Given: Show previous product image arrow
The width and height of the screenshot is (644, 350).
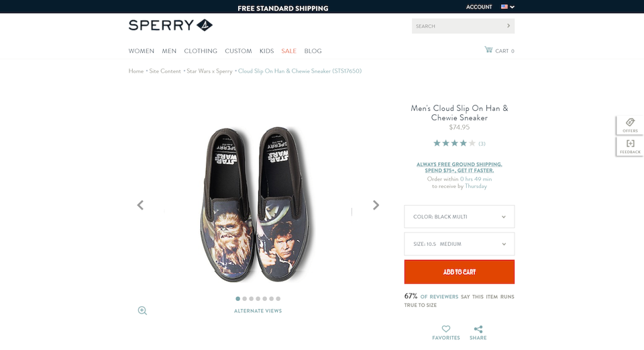Looking at the screenshot, I should click(x=140, y=205).
